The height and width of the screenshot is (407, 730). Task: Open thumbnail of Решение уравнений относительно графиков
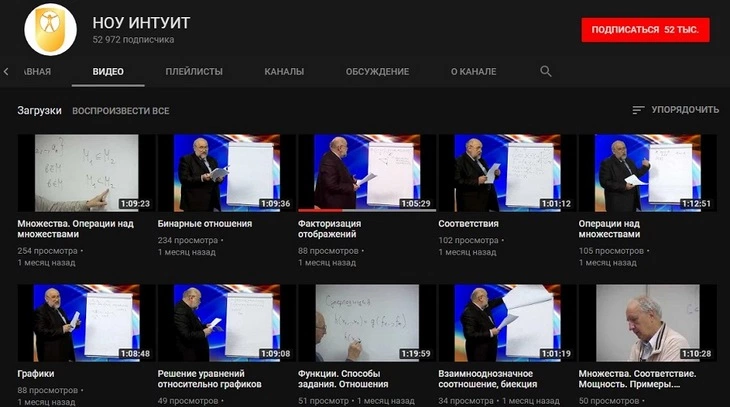click(x=227, y=323)
